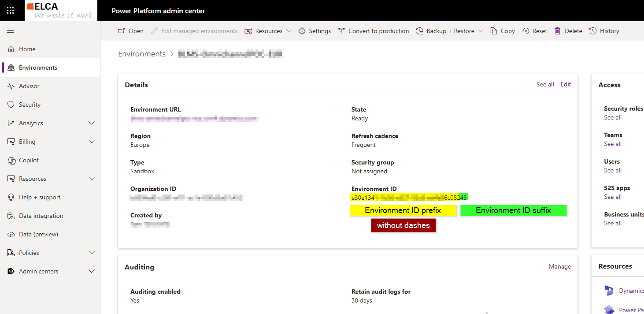This screenshot has height=314, width=644.
Task: Expand the Policies sidebar section chevron
Action: 92,253
